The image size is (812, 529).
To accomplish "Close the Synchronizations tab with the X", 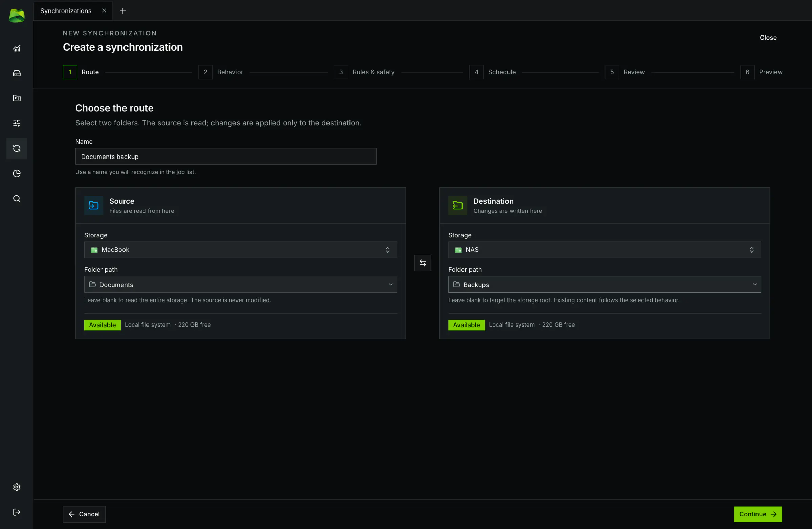I will pyautogui.click(x=104, y=10).
